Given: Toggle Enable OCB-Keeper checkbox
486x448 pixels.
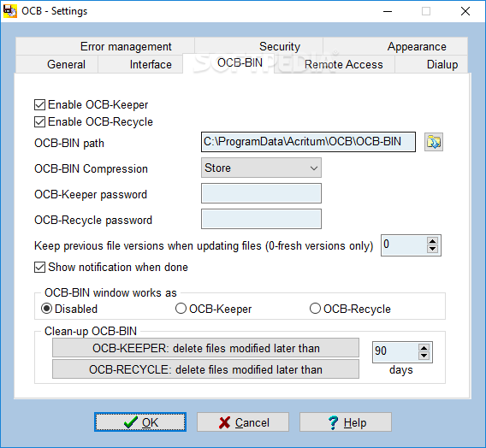Looking at the screenshot, I should (39, 105).
